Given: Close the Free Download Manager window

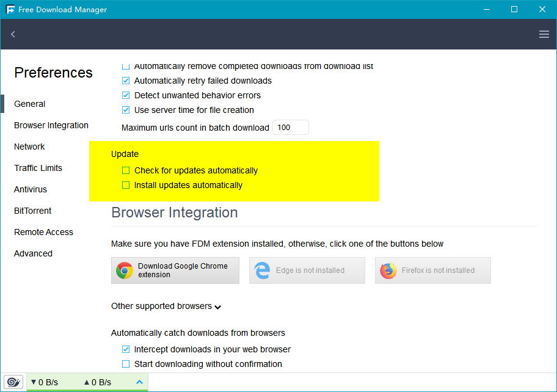Looking at the screenshot, I should [542, 9].
